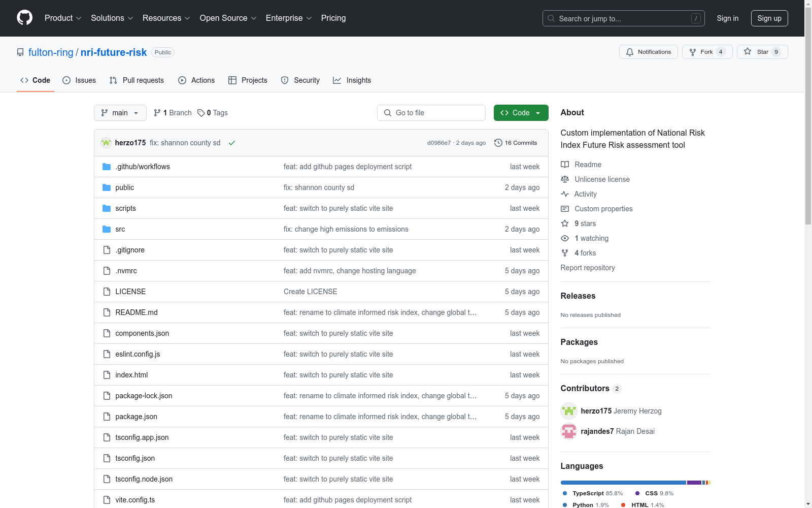Open the Projects tab
The image size is (812, 508).
pos(248,80)
